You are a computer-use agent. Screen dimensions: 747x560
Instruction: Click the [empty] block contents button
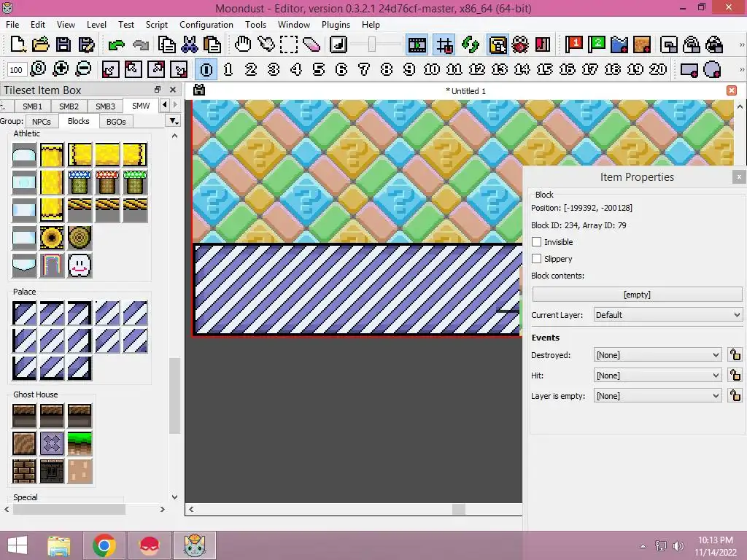[x=637, y=295]
